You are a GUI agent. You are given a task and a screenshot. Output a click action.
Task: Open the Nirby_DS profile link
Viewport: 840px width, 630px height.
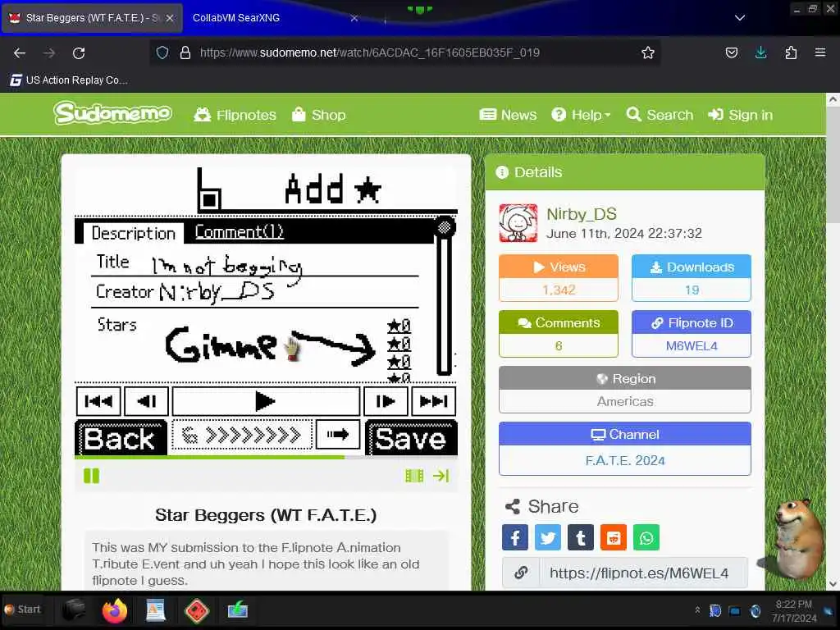(582, 214)
